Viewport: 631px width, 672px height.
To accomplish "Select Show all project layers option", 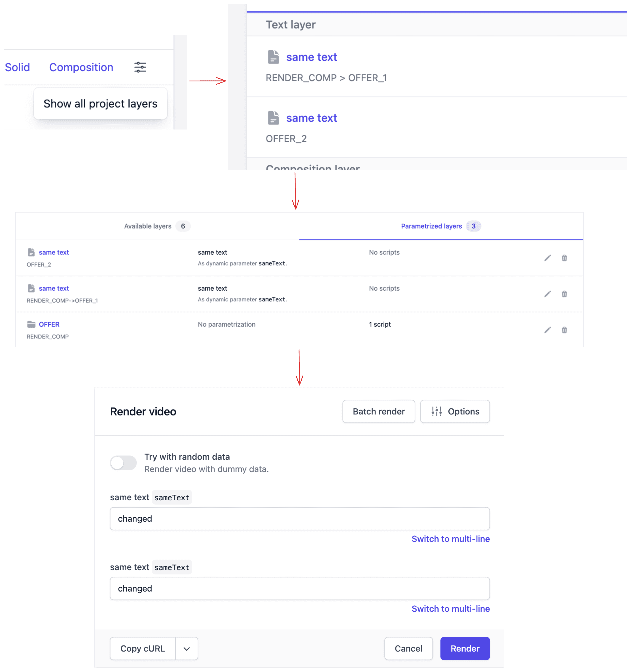I will point(100,104).
